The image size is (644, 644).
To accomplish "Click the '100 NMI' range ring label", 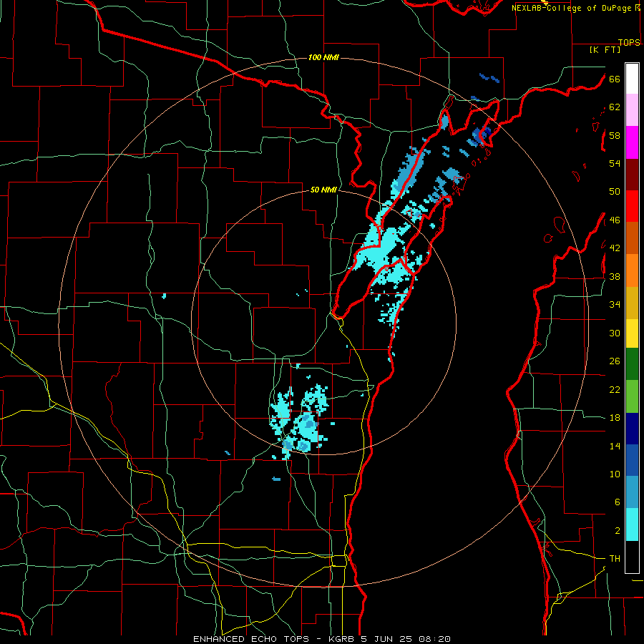I will coord(323,57).
